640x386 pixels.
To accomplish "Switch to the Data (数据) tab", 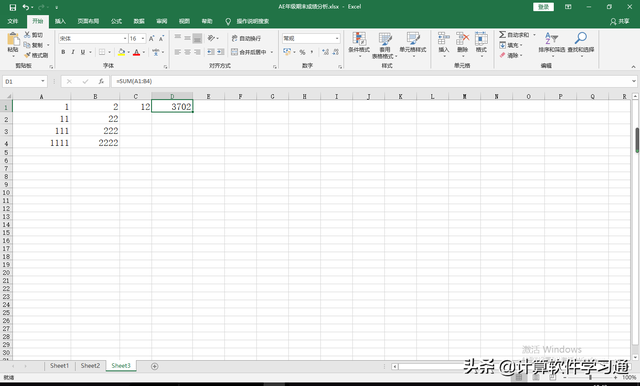I will pos(139,21).
